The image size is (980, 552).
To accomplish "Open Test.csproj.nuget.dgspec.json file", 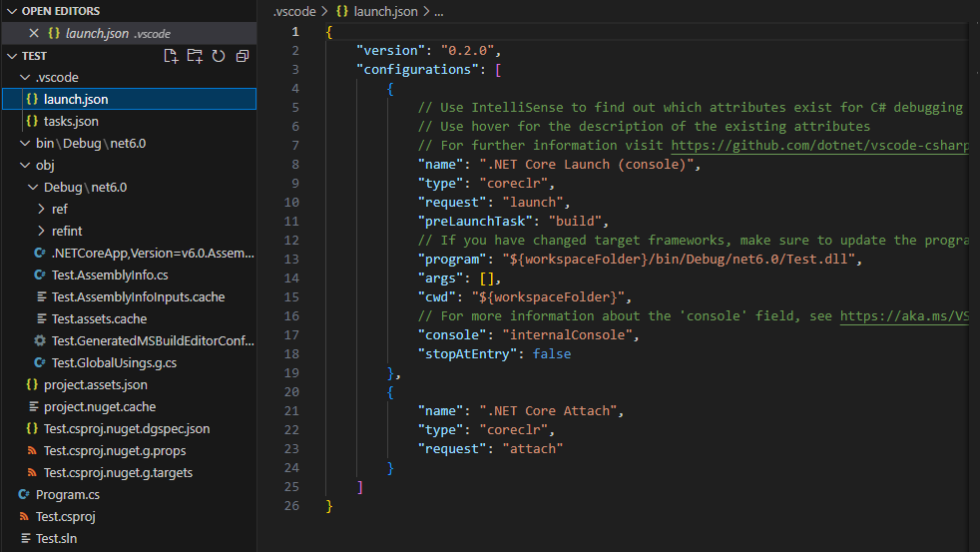I will point(130,428).
